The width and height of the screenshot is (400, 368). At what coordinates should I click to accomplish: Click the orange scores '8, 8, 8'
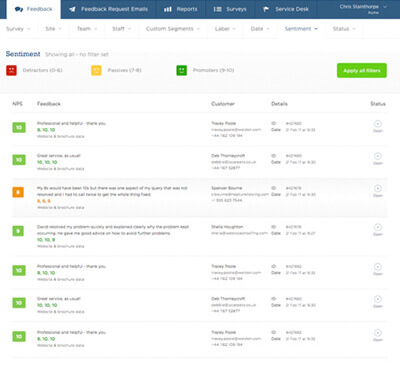(44, 201)
